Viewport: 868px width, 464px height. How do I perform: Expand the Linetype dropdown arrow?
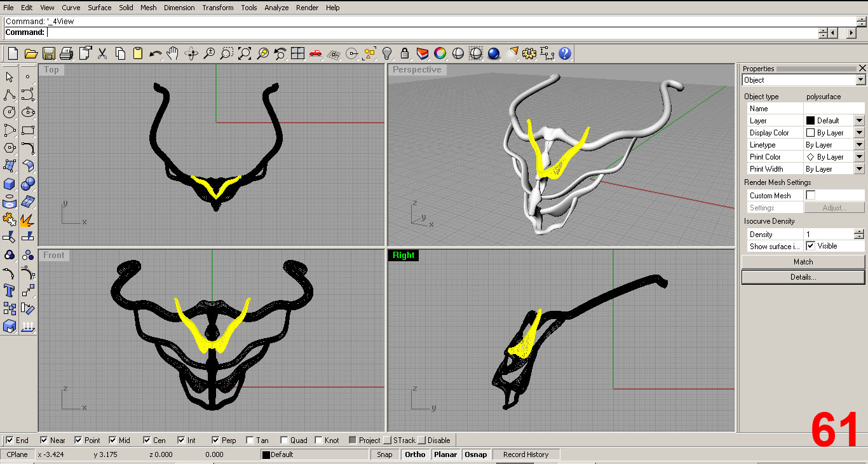[x=859, y=144]
